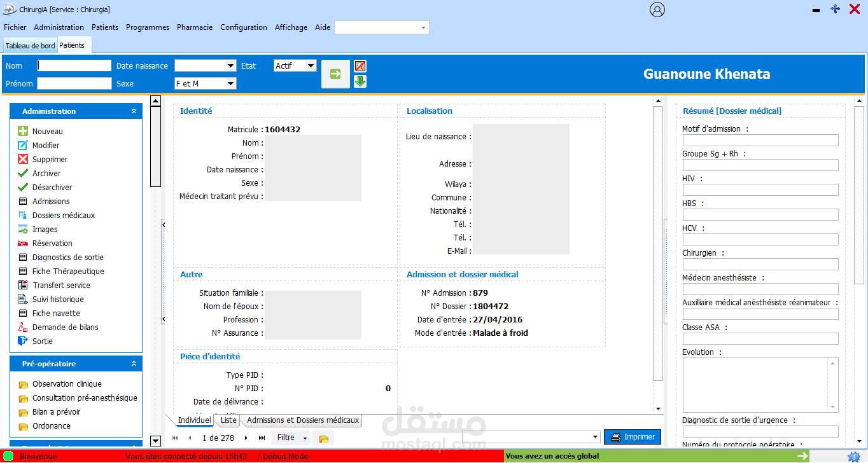Screen dimensions: 868x463
Task: Open the Fichier menu
Action: coord(15,27)
